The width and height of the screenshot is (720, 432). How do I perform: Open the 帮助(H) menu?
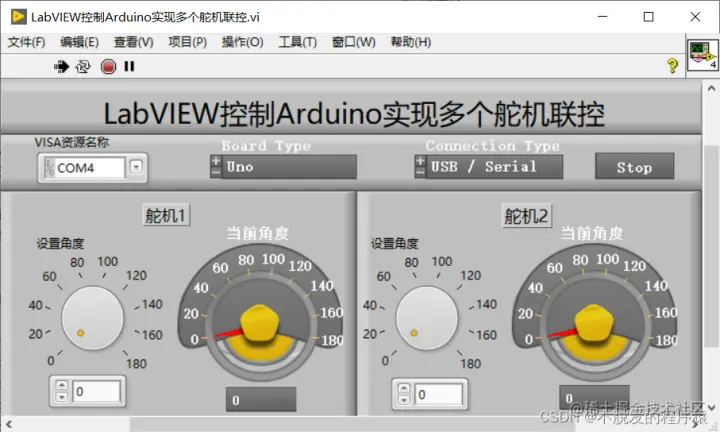pos(411,42)
